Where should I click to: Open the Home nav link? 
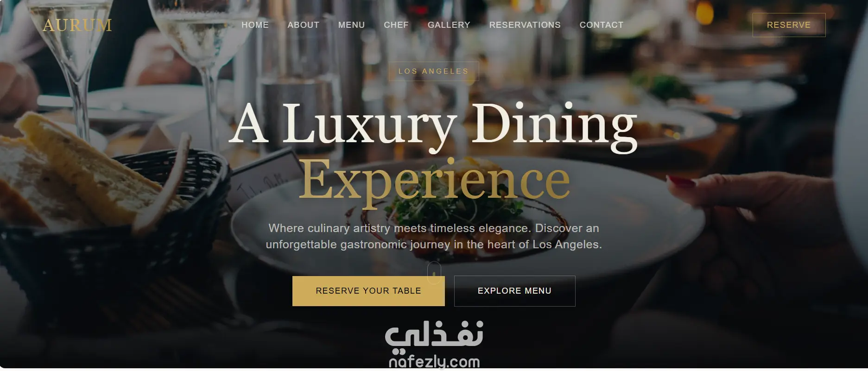[255, 25]
